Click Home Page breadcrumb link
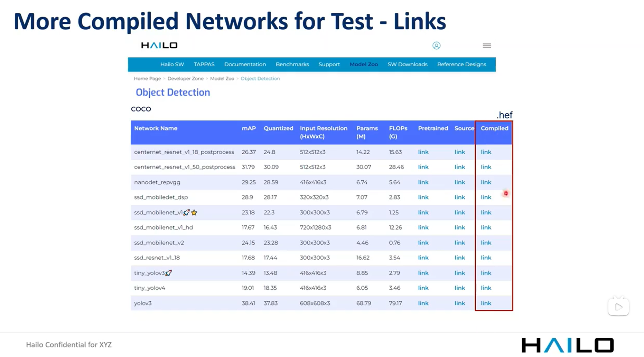This screenshot has width=644, height=357. pos(147,78)
